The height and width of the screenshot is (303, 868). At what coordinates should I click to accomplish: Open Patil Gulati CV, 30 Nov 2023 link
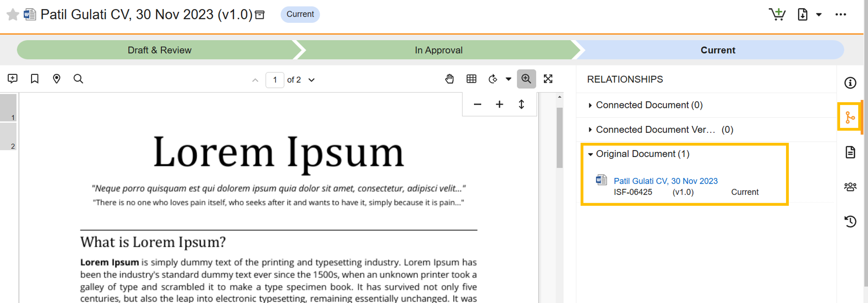point(665,181)
